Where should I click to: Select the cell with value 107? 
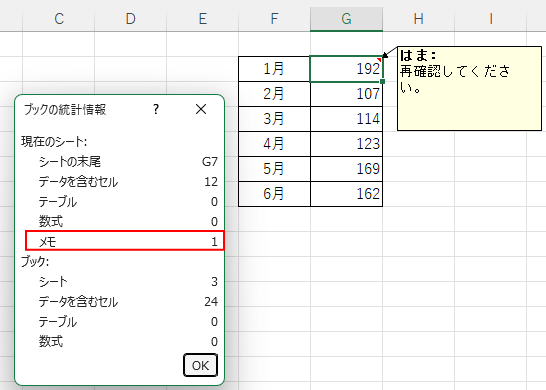click(x=346, y=94)
